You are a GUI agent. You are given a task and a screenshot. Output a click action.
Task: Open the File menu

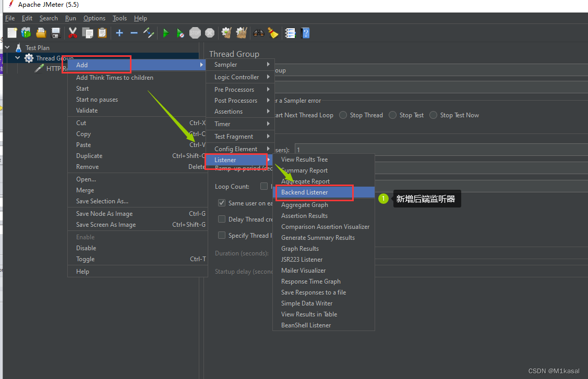tap(10, 18)
